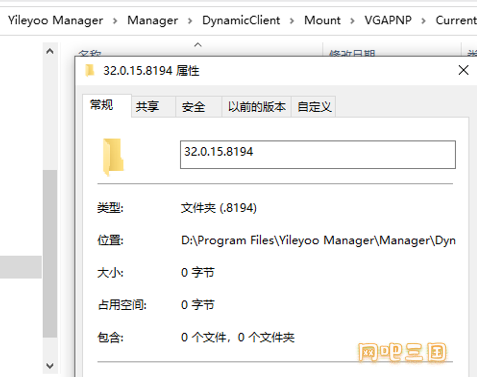The image size is (477, 377).
Task: Open the 安全 tab
Action: coord(199,107)
